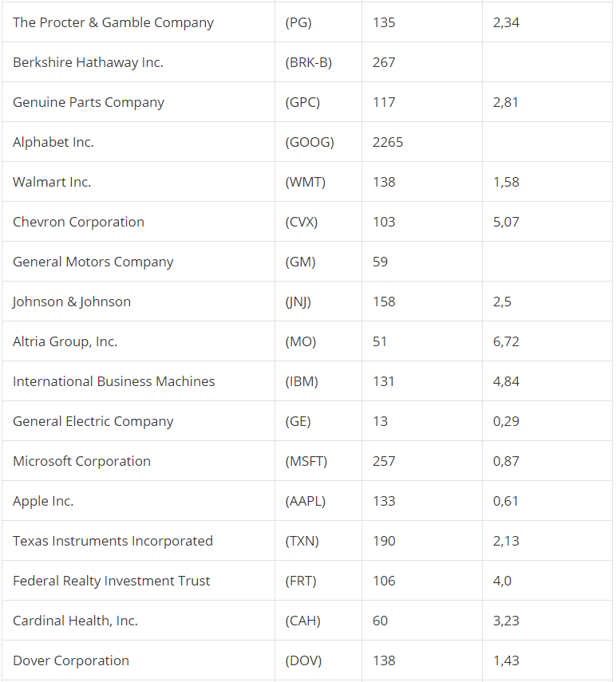Select Federal Realty Investment Trust cell
Image resolution: width=616 pixels, height=682 pixels.
point(138,581)
